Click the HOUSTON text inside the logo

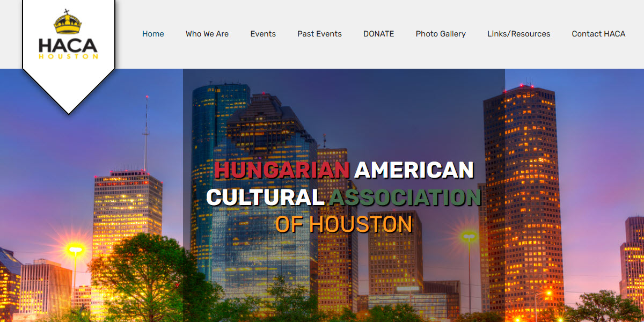click(x=69, y=57)
